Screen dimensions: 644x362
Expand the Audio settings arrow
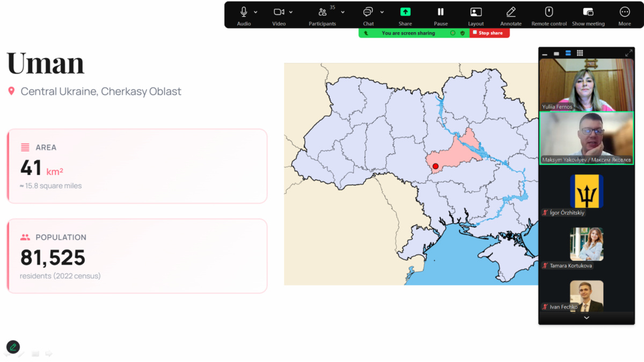(x=255, y=12)
